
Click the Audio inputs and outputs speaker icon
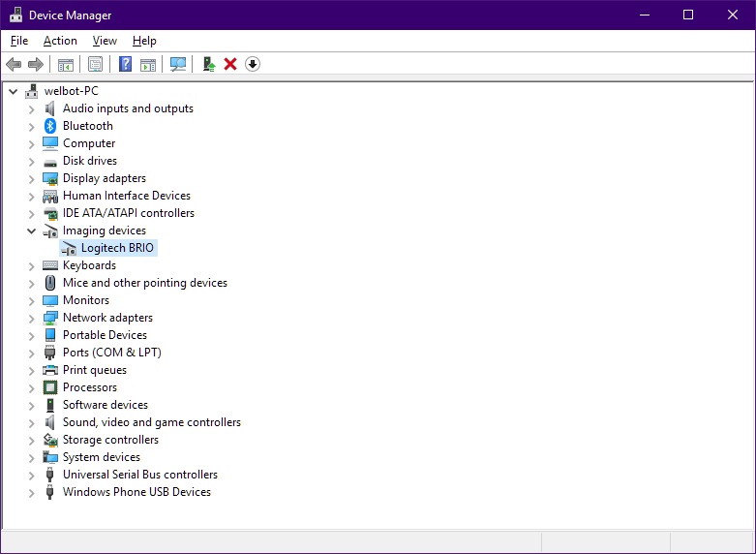[x=49, y=108]
